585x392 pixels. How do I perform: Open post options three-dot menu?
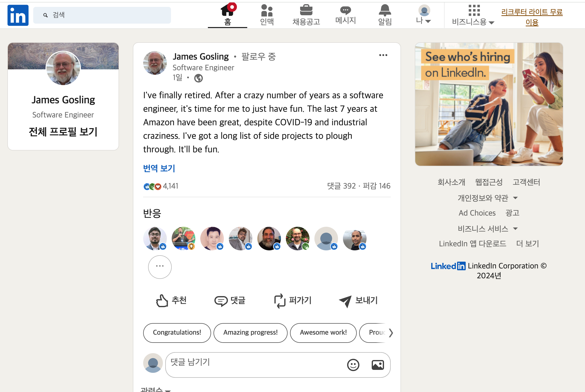[383, 55]
